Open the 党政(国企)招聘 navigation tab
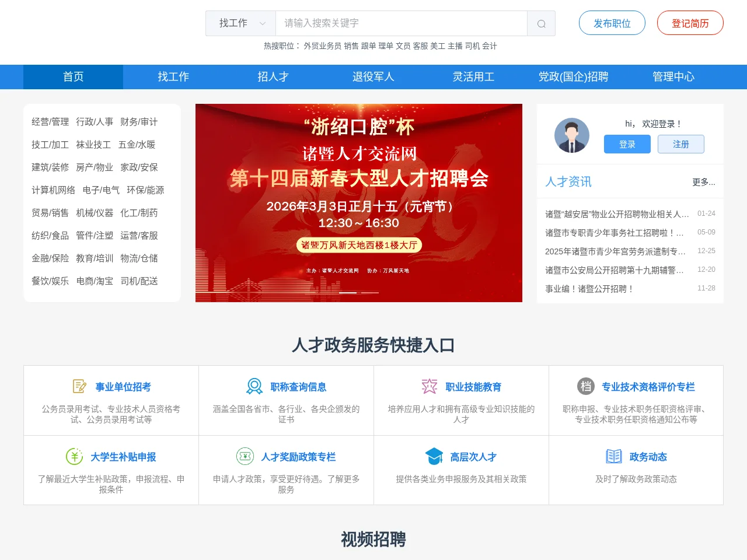Image resolution: width=747 pixels, height=560 pixels. (x=574, y=77)
